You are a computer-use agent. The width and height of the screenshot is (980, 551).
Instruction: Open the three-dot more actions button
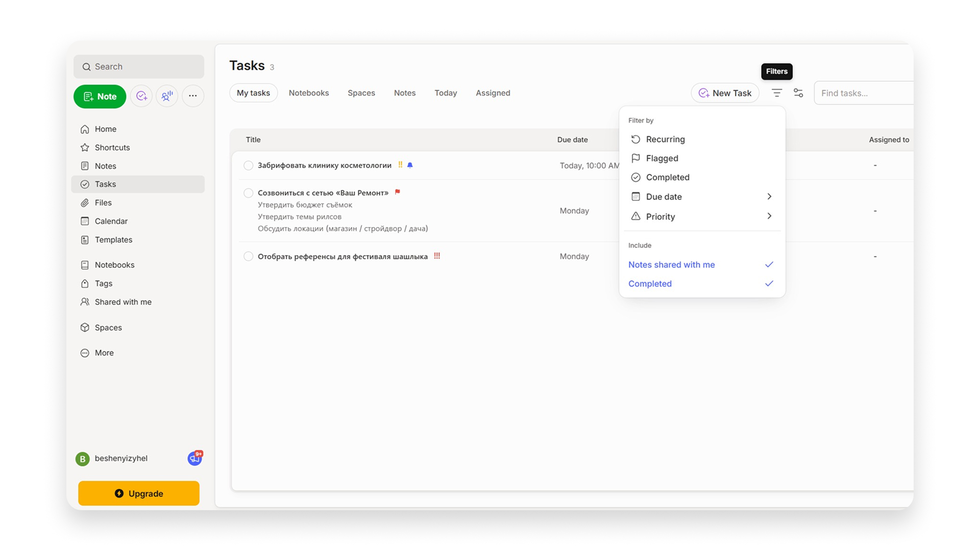pyautogui.click(x=193, y=96)
